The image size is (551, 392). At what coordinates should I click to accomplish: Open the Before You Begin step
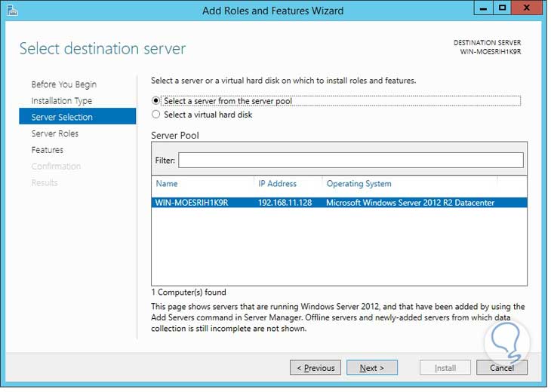[63, 84]
